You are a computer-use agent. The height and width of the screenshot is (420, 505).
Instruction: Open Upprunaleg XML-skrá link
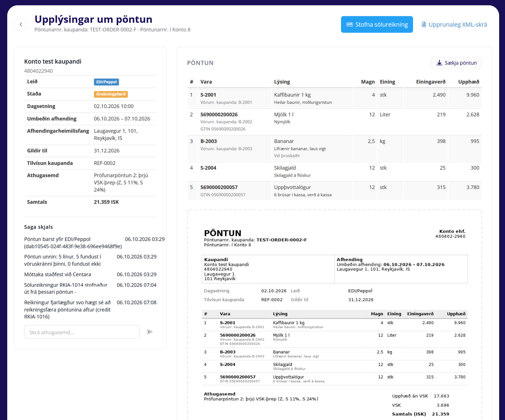(x=454, y=24)
